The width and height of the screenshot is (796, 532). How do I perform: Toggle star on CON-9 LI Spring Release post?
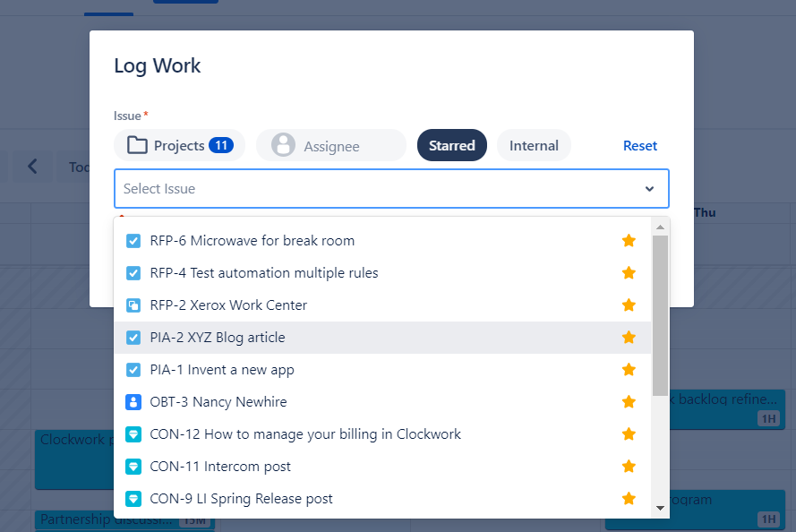click(629, 499)
